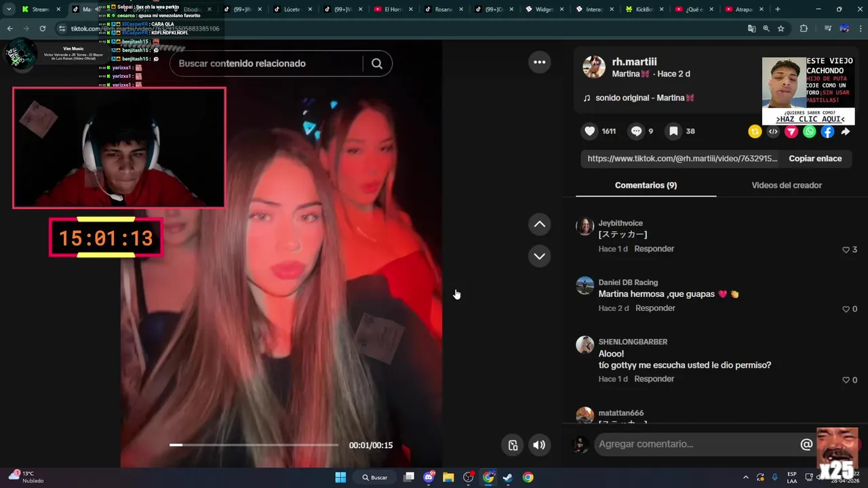This screenshot has height=488, width=868.
Task: Reply to Daniel DB Racing's comment
Action: 655,308
